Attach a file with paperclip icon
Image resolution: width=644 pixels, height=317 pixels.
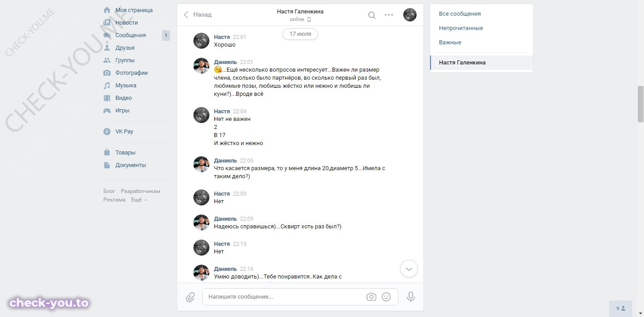pos(191,297)
